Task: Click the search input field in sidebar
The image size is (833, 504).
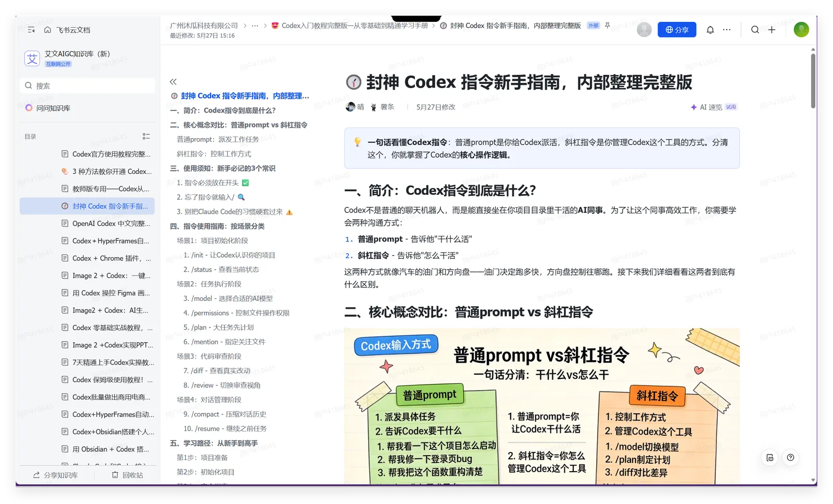Action: click(x=87, y=85)
